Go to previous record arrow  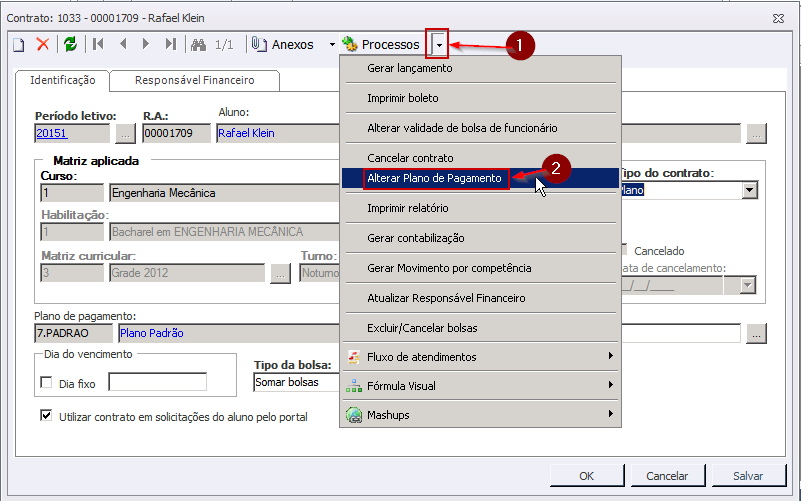coord(123,44)
